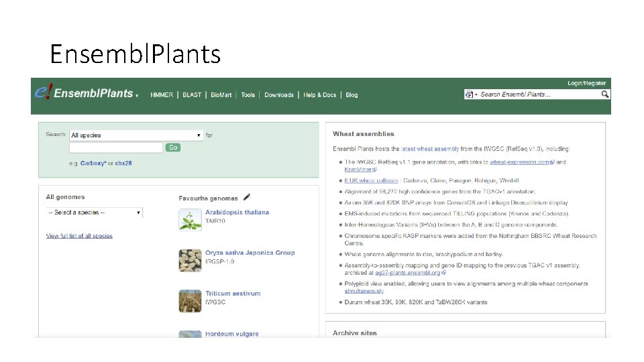
Task: Click the chx28 example search link
Action: click(123, 163)
